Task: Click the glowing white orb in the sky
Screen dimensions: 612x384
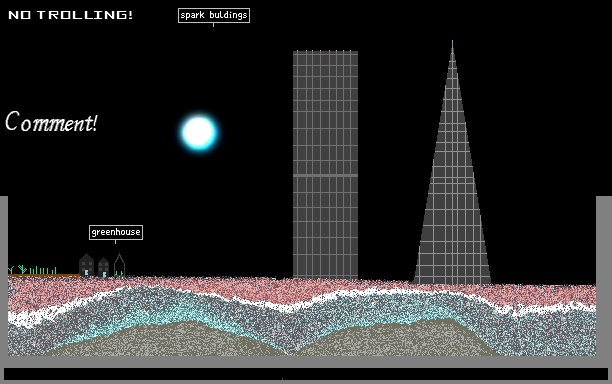Action: [199, 133]
